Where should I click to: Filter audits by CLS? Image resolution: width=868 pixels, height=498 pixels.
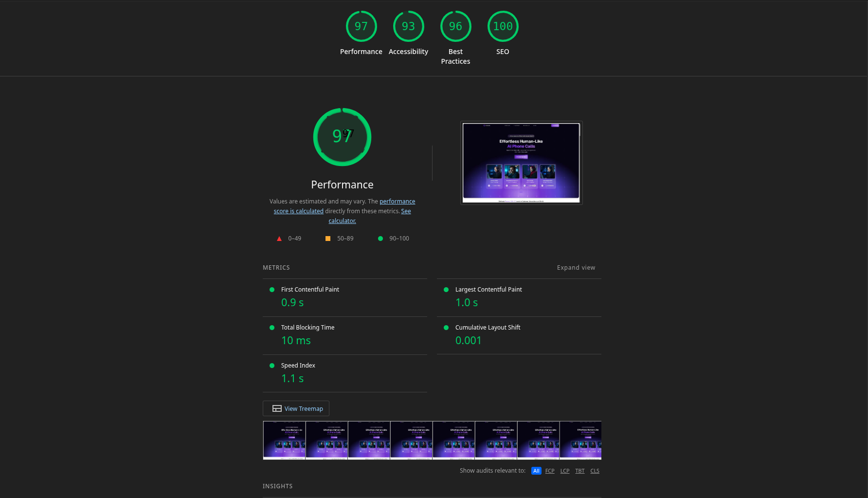[595, 471]
